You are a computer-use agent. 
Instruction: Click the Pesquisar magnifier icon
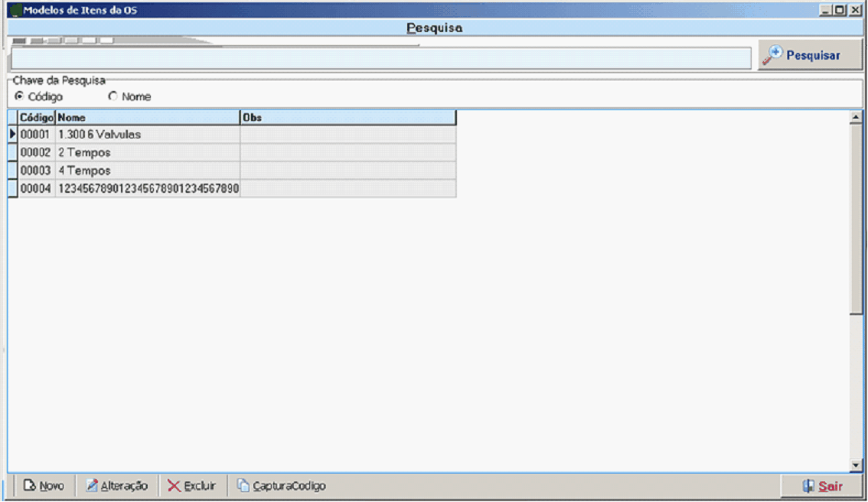point(774,55)
